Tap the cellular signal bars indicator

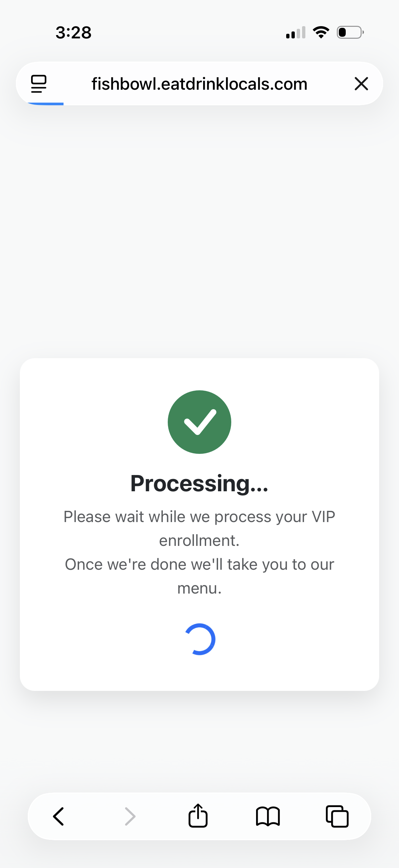point(295,33)
